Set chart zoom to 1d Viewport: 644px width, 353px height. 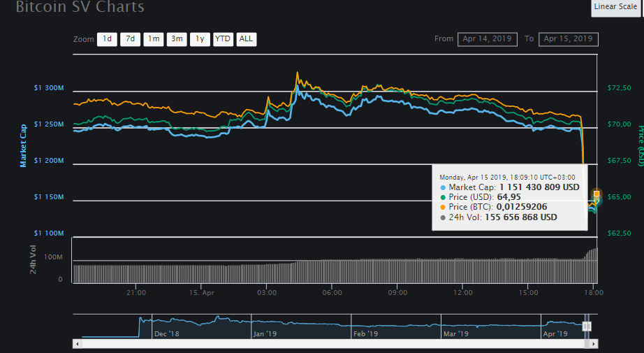coord(107,39)
